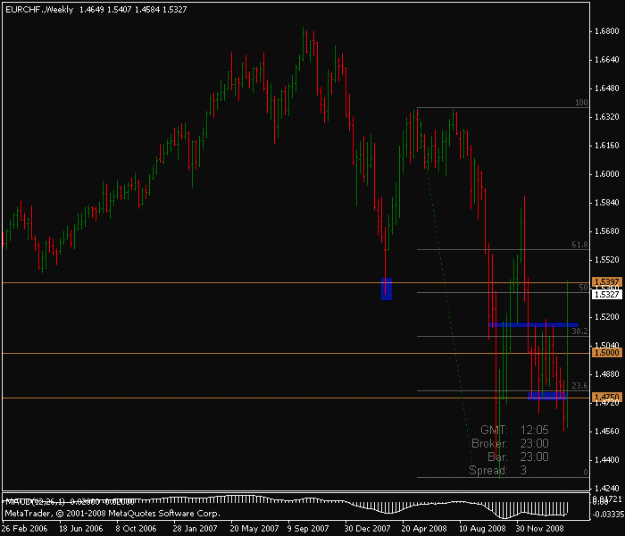625x536 pixels.
Task: Click the 1.5520 price axis label
Action: 607,260
